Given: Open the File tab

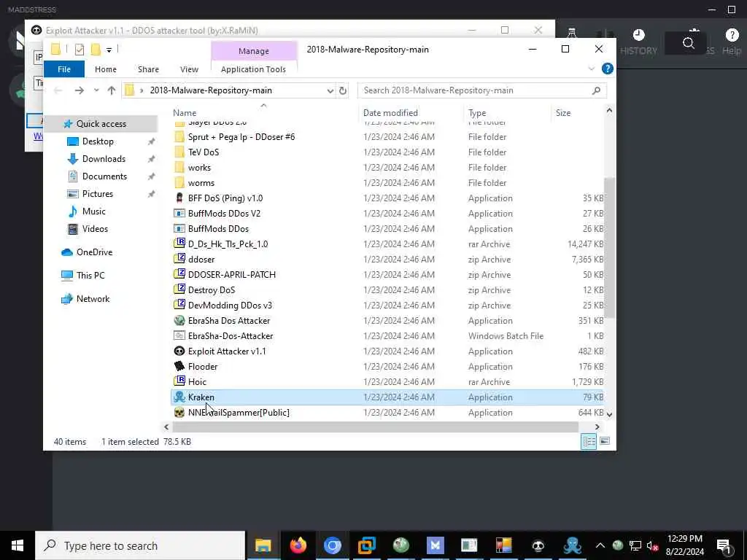Looking at the screenshot, I should (64, 69).
